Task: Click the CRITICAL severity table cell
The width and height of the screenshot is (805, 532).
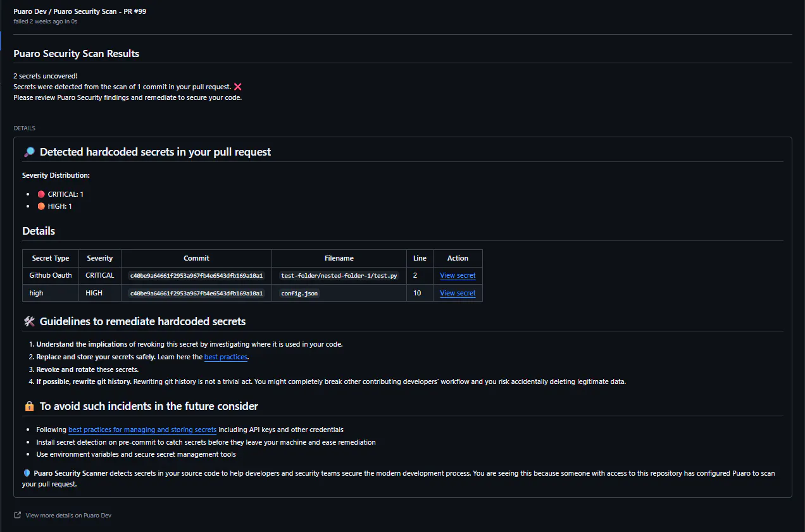Action: point(100,275)
